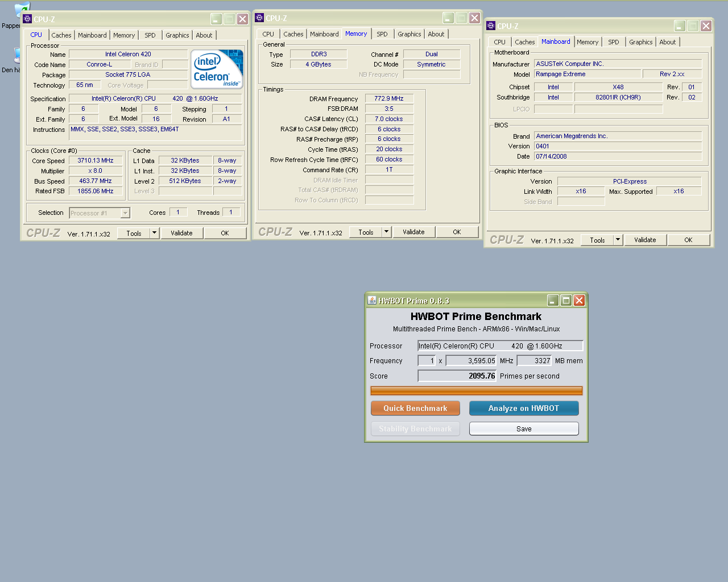Click Graphic Interface Version PCI-Express

coord(630,181)
